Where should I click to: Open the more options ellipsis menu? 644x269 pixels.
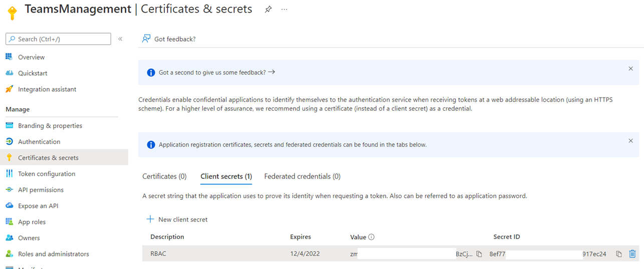pyautogui.click(x=284, y=10)
